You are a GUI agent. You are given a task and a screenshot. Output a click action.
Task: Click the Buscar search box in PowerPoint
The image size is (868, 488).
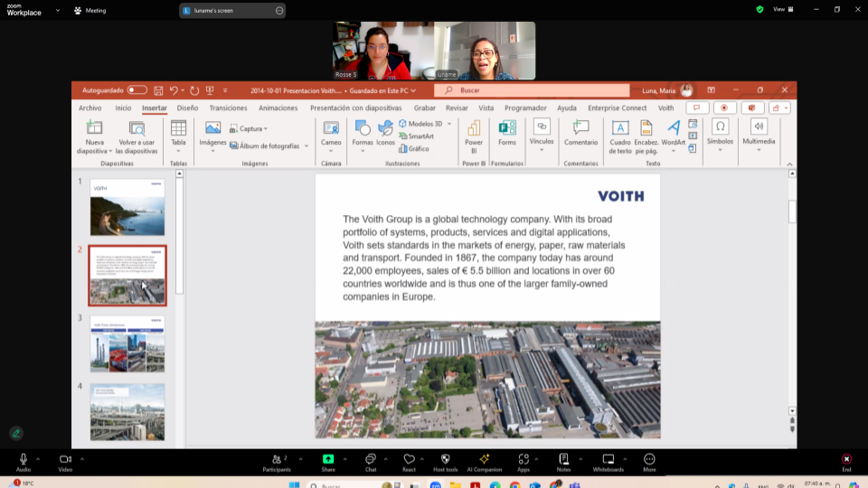click(x=532, y=90)
